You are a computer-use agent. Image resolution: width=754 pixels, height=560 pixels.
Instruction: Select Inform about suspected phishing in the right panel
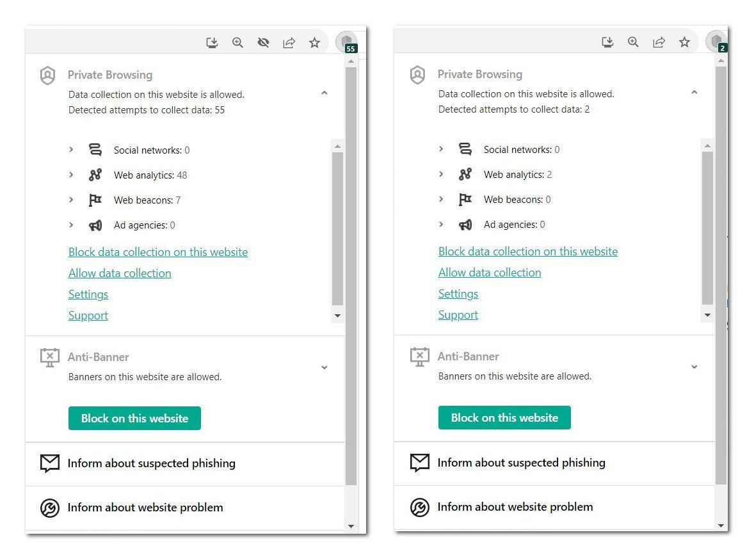pyautogui.click(x=521, y=463)
